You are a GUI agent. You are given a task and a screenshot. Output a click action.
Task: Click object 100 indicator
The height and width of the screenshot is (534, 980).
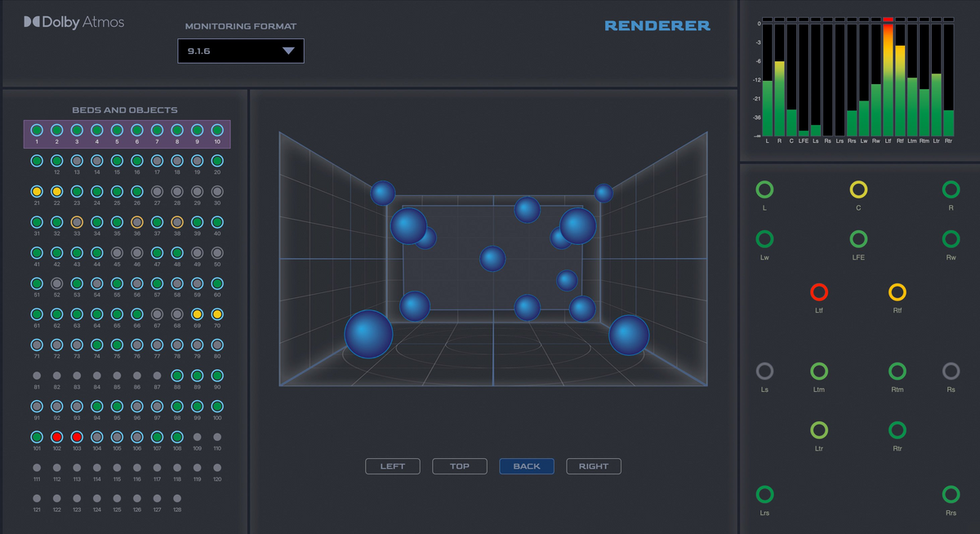coord(217,406)
